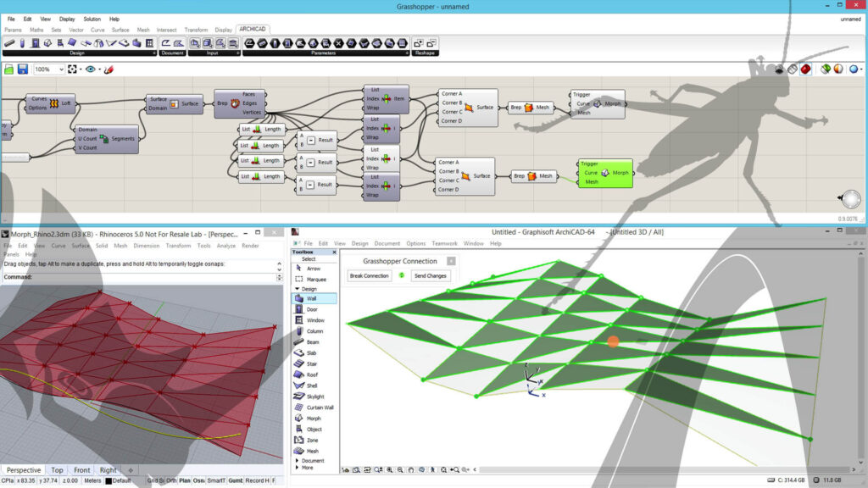
Task: Expand the More section in Toolbox
Action: [x=298, y=468]
